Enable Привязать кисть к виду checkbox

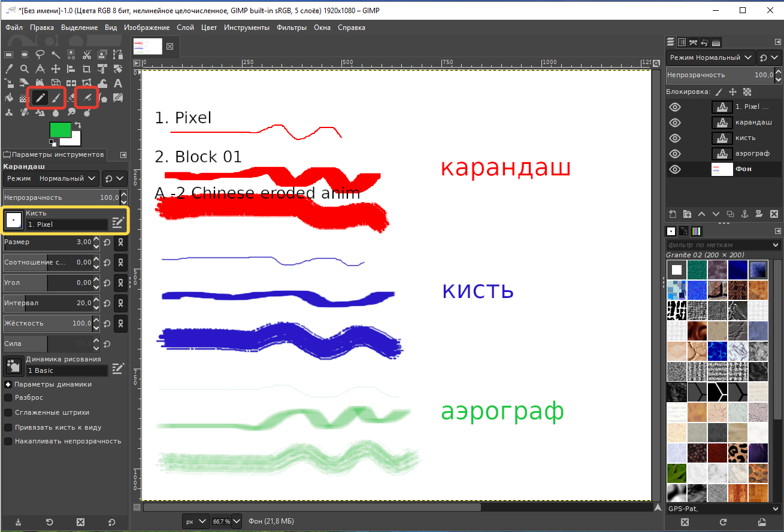[x=8, y=427]
